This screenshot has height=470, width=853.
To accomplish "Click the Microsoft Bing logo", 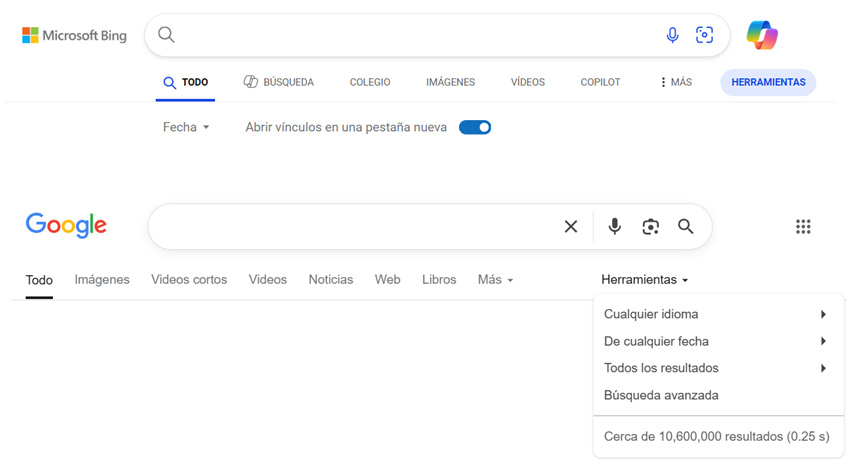I will pyautogui.click(x=75, y=35).
